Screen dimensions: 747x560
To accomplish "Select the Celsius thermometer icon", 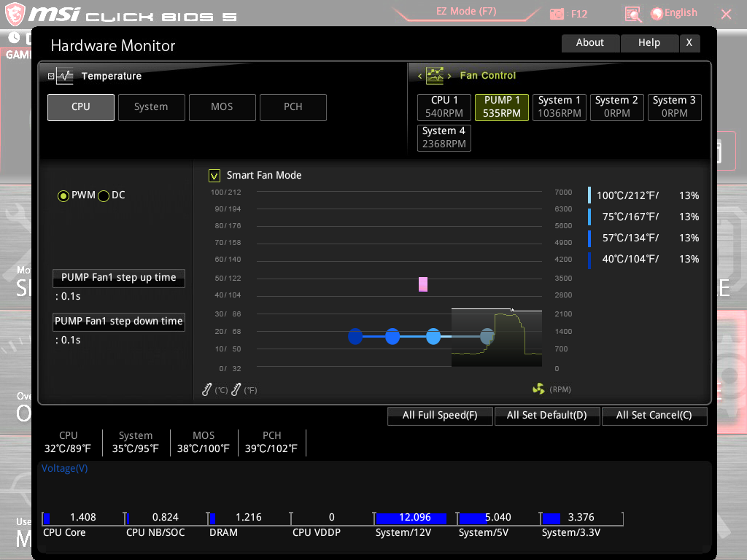I will 206,389.
